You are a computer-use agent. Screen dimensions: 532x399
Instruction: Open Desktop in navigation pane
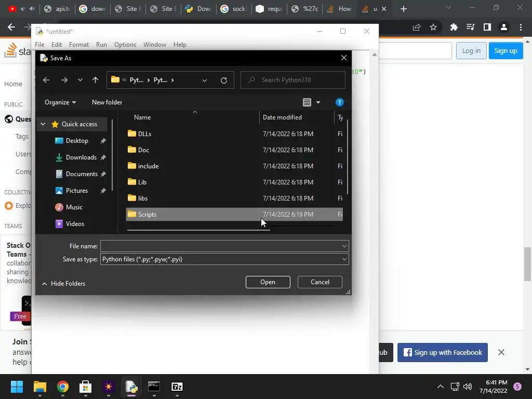(x=77, y=141)
